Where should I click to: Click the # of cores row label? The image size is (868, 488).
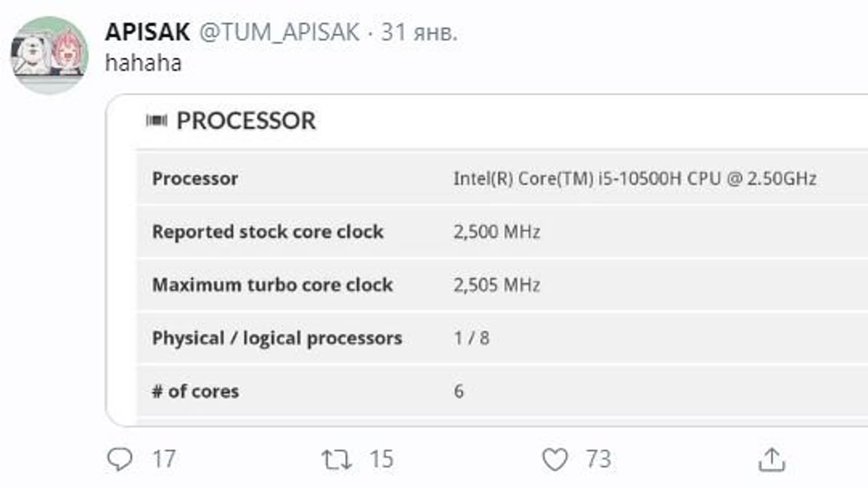click(x=195, y=391)
